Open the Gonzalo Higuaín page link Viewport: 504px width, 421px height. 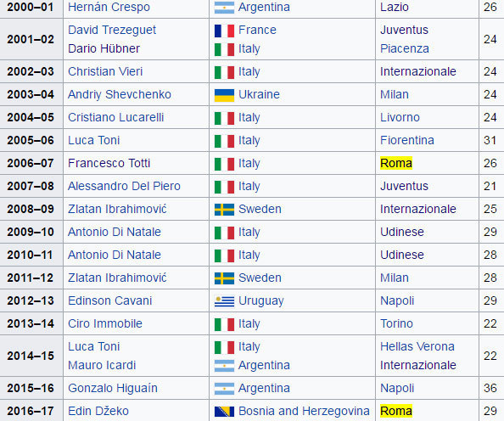coord(113,388)
